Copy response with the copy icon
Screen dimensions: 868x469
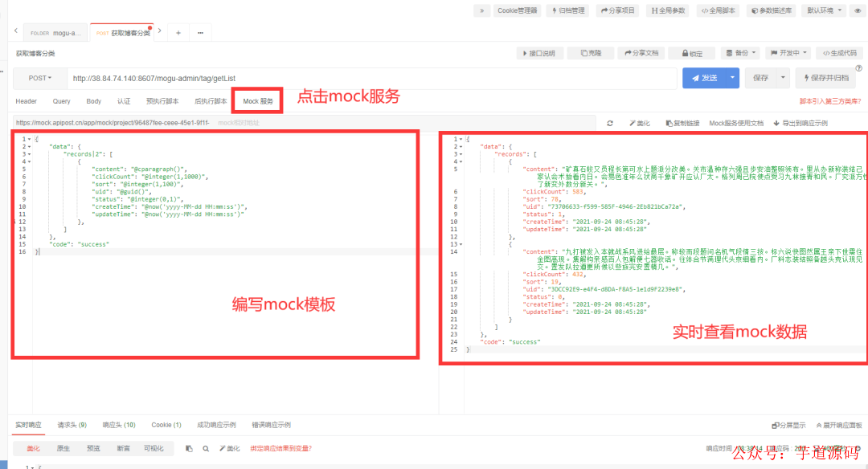coord(189,449)
